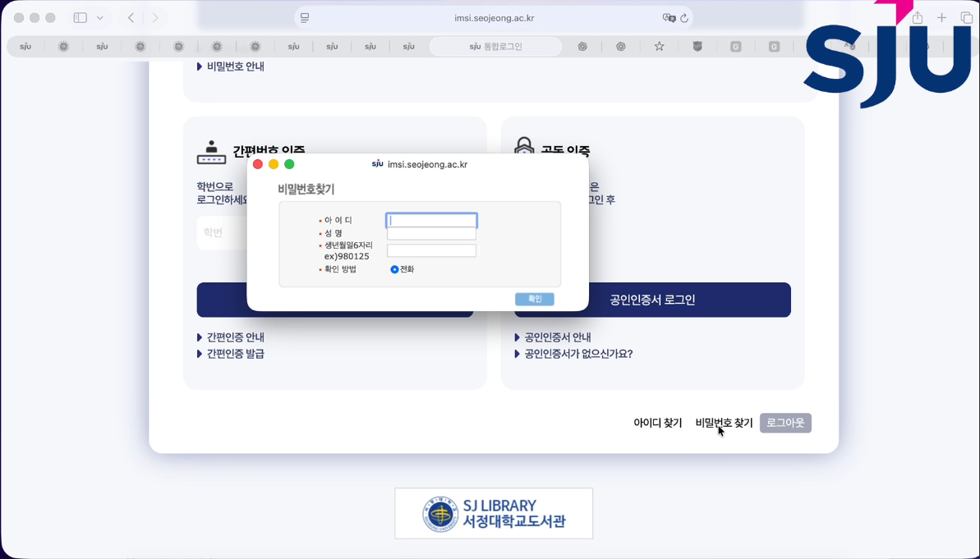
Task: Open the sidebar options dropdown chevron
Action: (x=100, y=18)
